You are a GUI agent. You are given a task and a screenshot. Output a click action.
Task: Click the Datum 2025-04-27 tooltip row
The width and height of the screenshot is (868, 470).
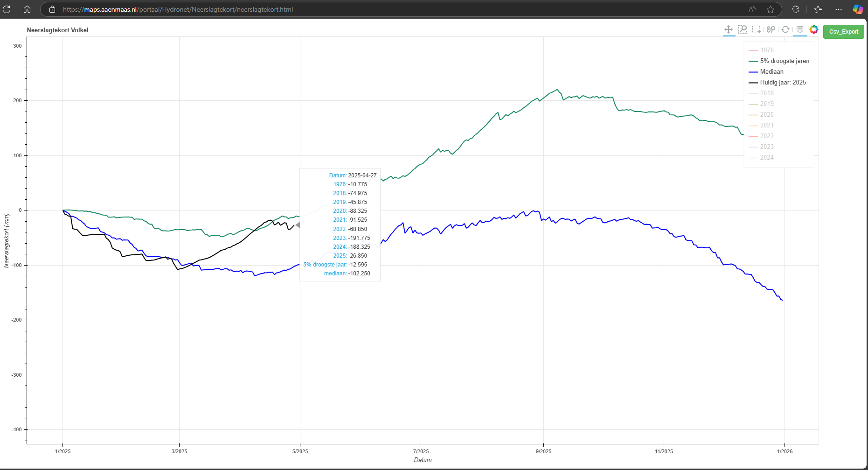[353, 175]
